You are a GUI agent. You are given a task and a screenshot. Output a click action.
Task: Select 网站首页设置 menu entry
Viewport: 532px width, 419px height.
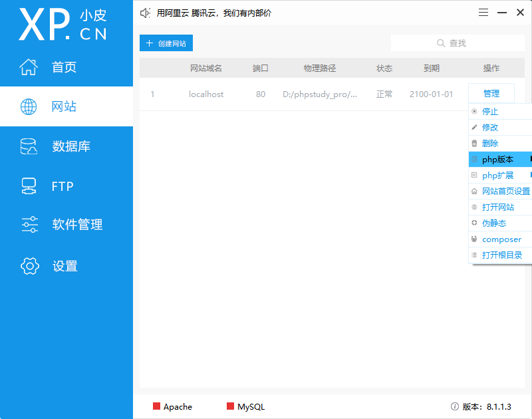point(503,191)
